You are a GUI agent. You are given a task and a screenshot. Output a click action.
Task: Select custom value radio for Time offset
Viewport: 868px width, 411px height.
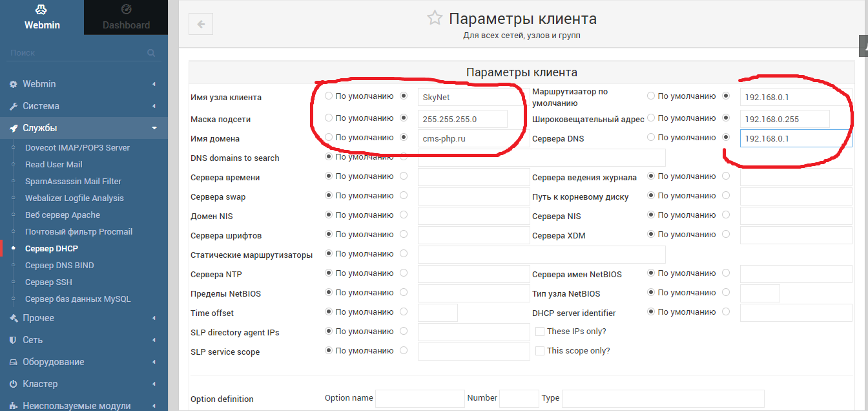click(x=404, y=312)
